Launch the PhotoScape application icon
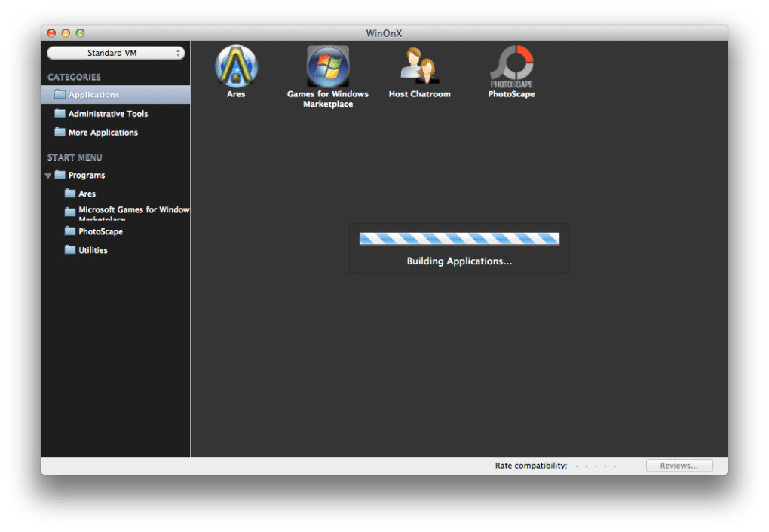The height and width of the screenshot is (532, 769). pyautogui.click(x=511, y=66)
